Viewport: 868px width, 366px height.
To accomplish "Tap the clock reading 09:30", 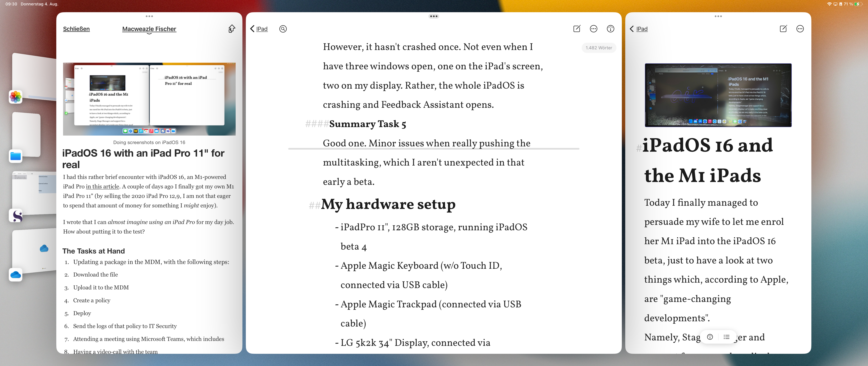I will 11,4.
